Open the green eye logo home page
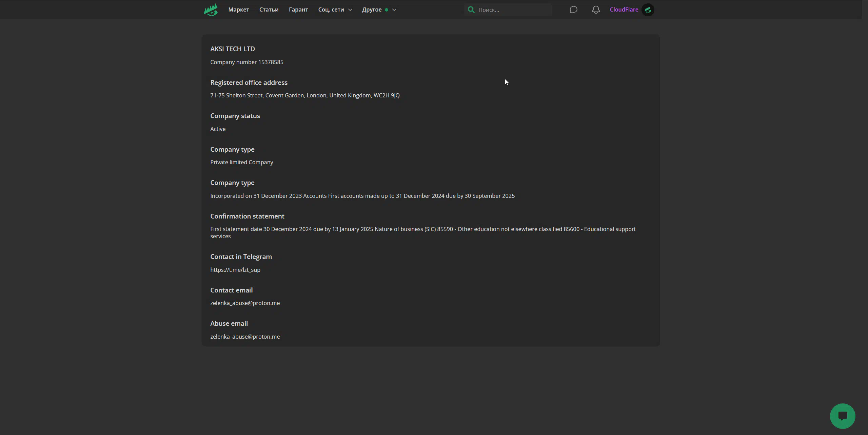868x435 pixels. [211, 10]
